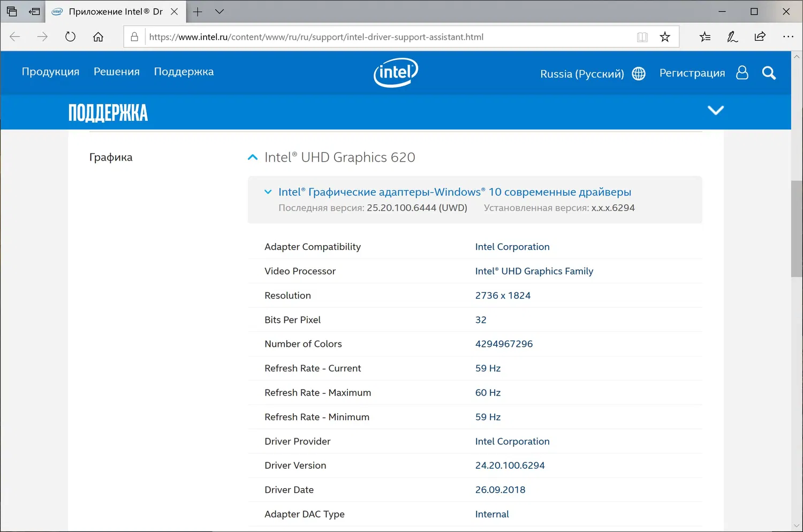Click the share page icon
This screenshot has height=532, width=803.
(760, 36)
